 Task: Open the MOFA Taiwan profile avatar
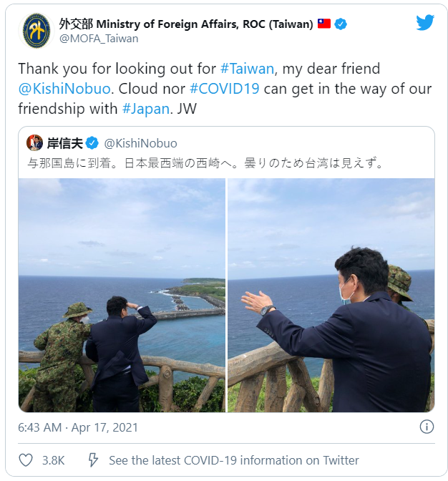(x=36, y=30)
